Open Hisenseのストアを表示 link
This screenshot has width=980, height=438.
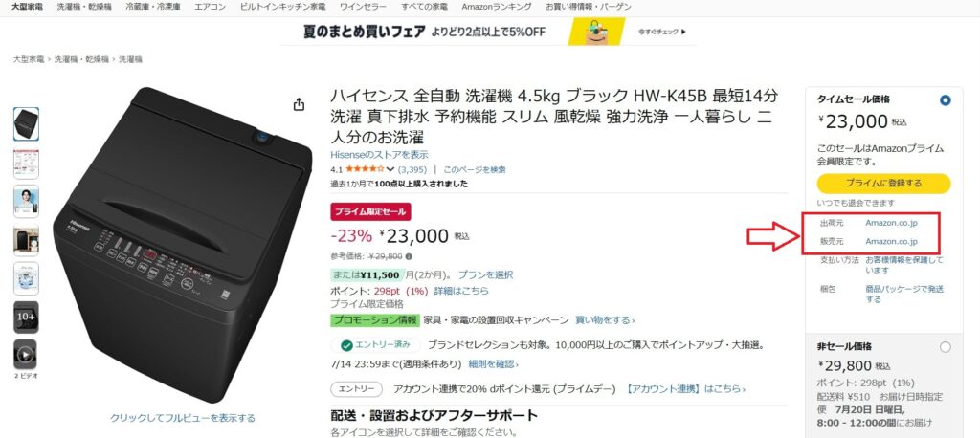coord(379,155)
